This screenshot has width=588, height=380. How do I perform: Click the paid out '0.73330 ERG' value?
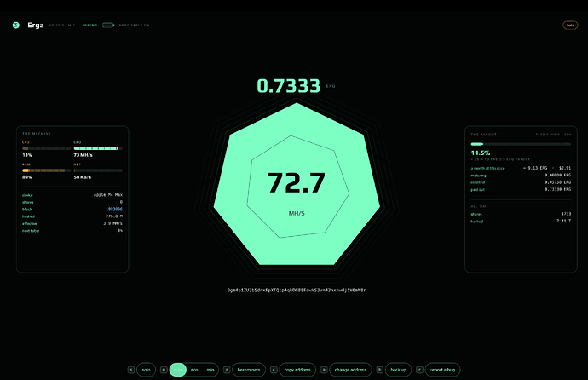click(x=557, y=189)
